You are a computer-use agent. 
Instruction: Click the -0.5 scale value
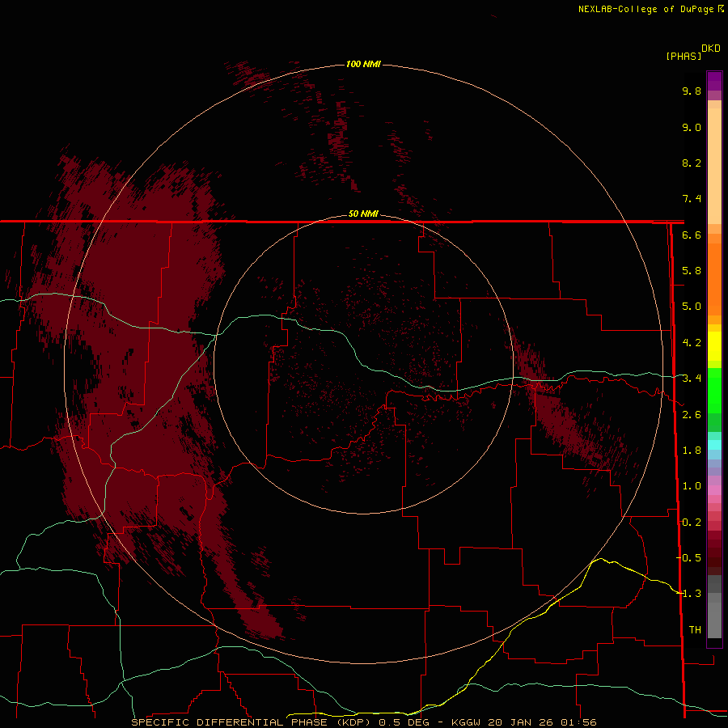[689, 557]
